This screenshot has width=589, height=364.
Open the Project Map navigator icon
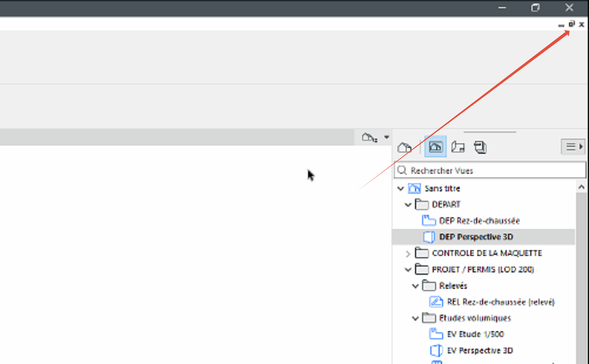(404, 148)
